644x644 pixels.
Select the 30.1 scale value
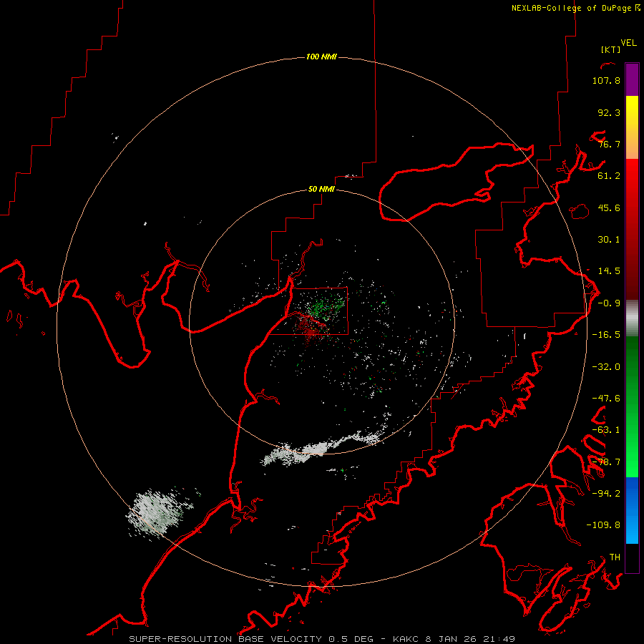click(x=609, y=240)
